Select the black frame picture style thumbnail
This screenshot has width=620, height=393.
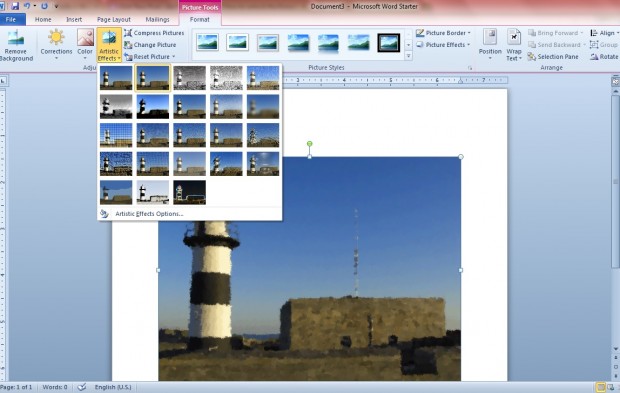coord(388,43)
